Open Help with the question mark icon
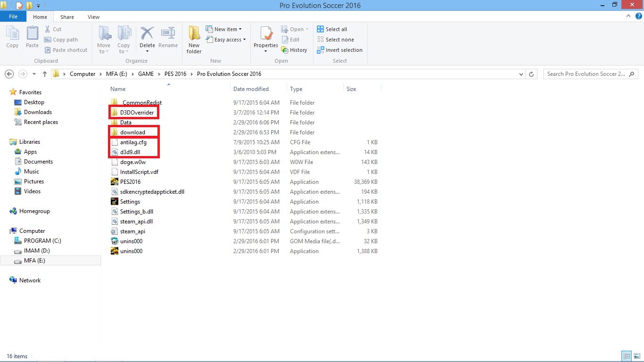Screen dimensions: 644x362 tap(639, 16)
